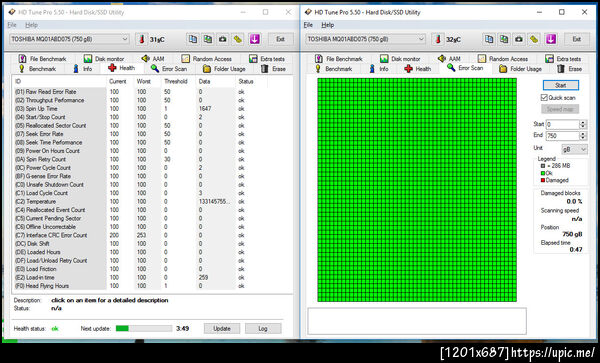Viewport: 600px width, 363px height.
Task: Switch to Benchmark tab in left window
Action: coord(37,69)
